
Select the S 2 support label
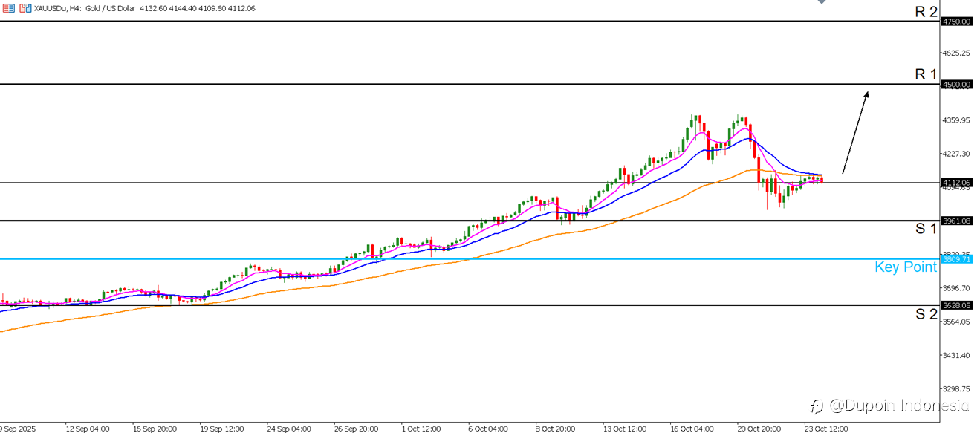(x=926, y=314)
